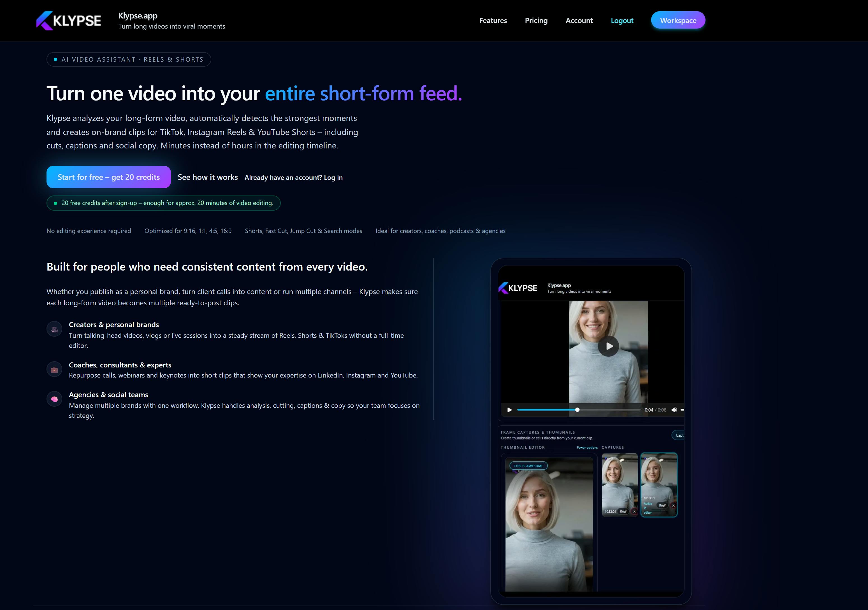Image resolution: width=868 pixels, height=610 pixels.
Task: Click the camera icon beside Creators & personal brands
Action: [x=54, y=329]
